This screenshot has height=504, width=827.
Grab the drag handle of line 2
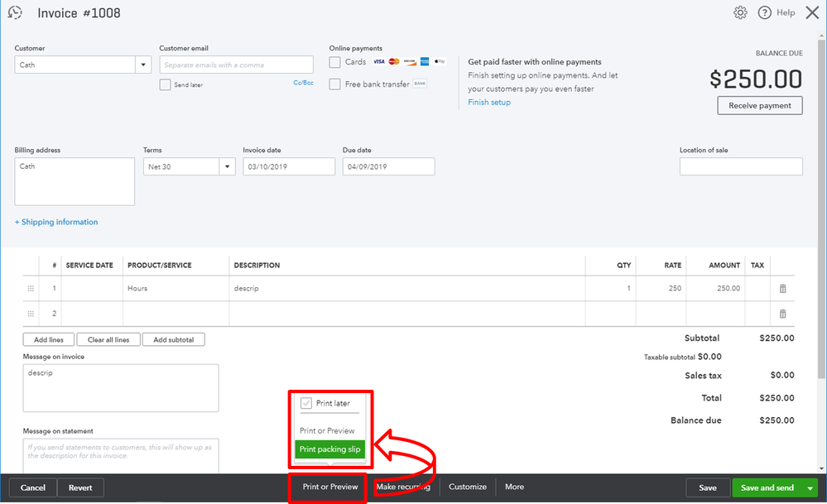tap(31, 314)
